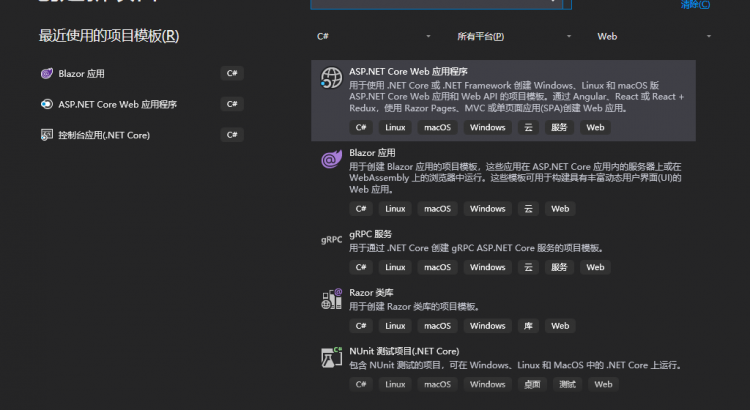Image resolution: width=750 pixels, height=410 pixels.
Task: Select the Razor 类库 template title
Action: tap(373, 293)
